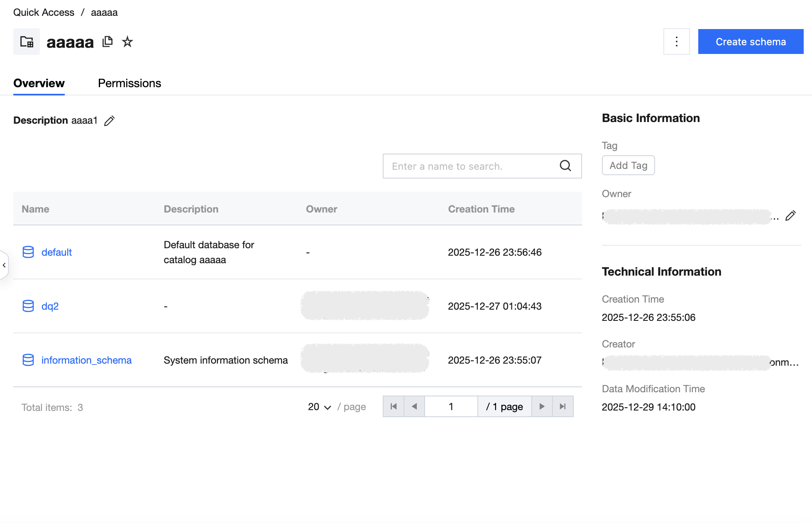Click database icon next to dq2
Screen dimensions: 812x523
pyautogui.click(x=28, y=306)
